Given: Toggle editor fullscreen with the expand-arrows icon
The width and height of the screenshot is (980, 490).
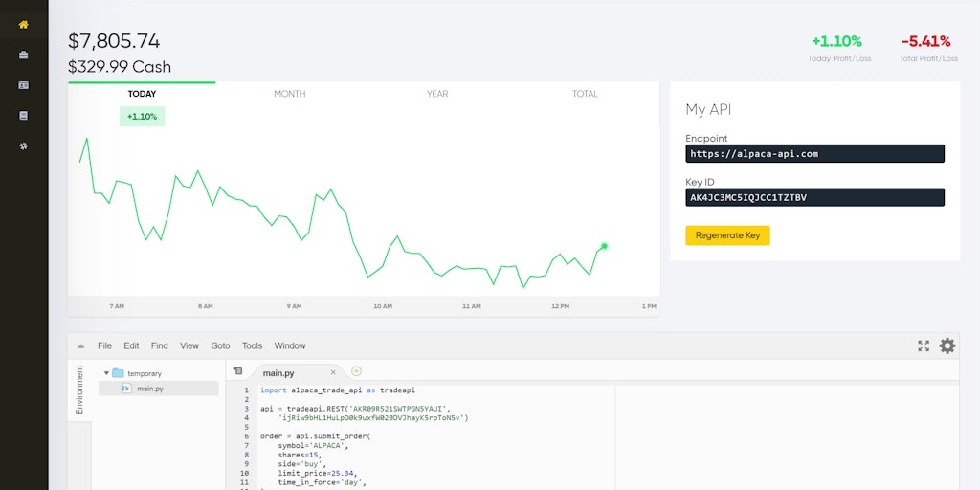Looking at the screenshot, I should coord(924,345).
